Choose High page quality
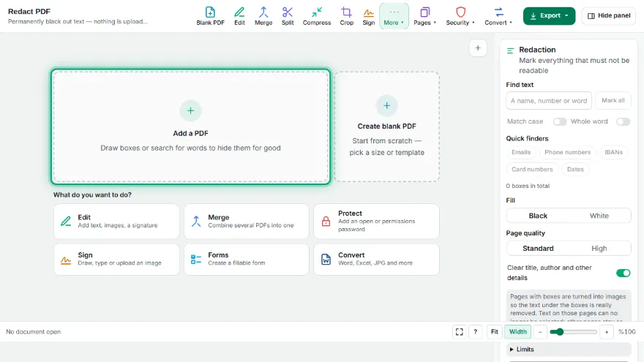 pos(599,249)
